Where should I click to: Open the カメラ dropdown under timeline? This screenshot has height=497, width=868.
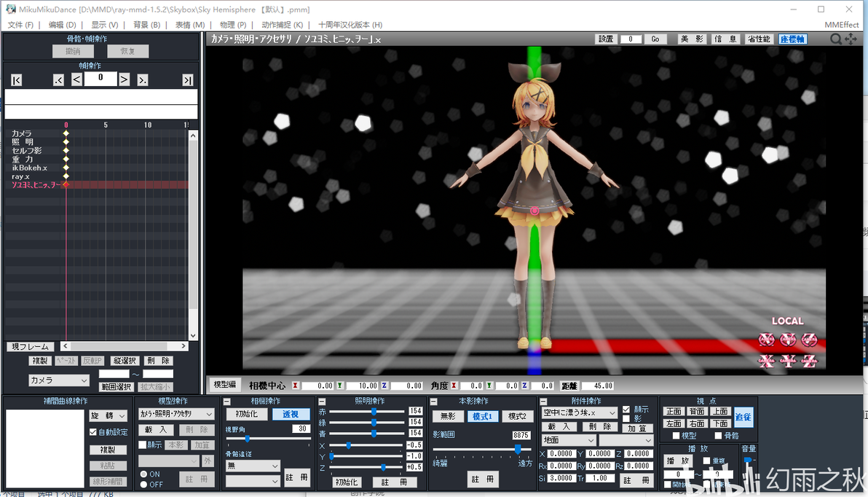tap(59, 380)
